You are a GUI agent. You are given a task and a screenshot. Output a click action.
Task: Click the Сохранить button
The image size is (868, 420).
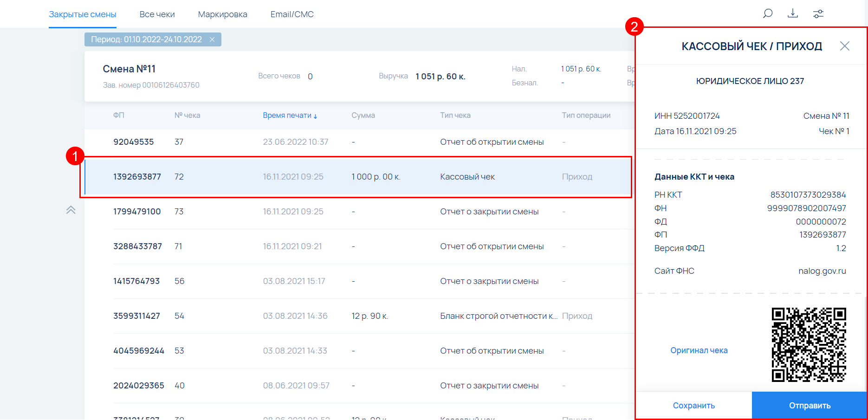[693, 406]
